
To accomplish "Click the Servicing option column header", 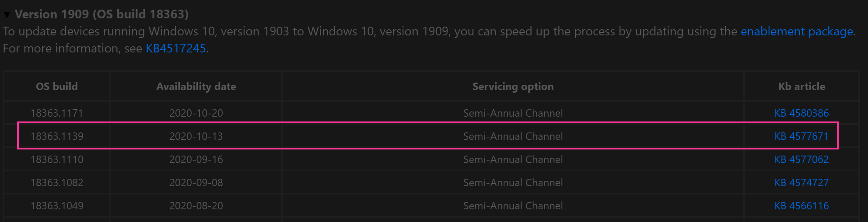I will (513, 87).
